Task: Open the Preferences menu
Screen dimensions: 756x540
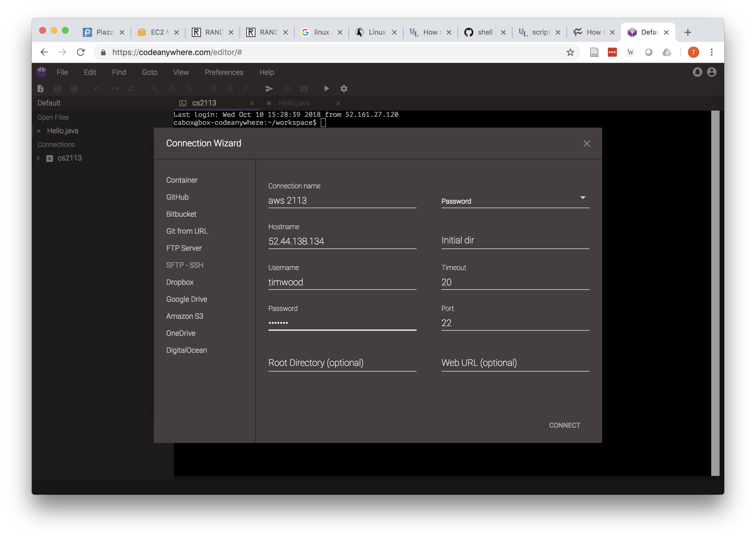Action: coord(224,72)
